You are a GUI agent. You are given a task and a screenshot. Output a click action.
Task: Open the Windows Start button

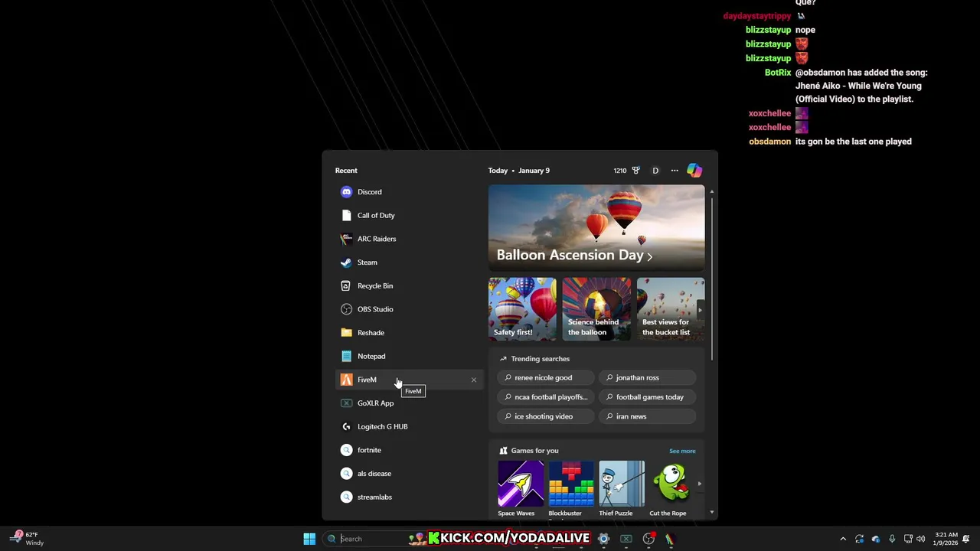(309, 539)
